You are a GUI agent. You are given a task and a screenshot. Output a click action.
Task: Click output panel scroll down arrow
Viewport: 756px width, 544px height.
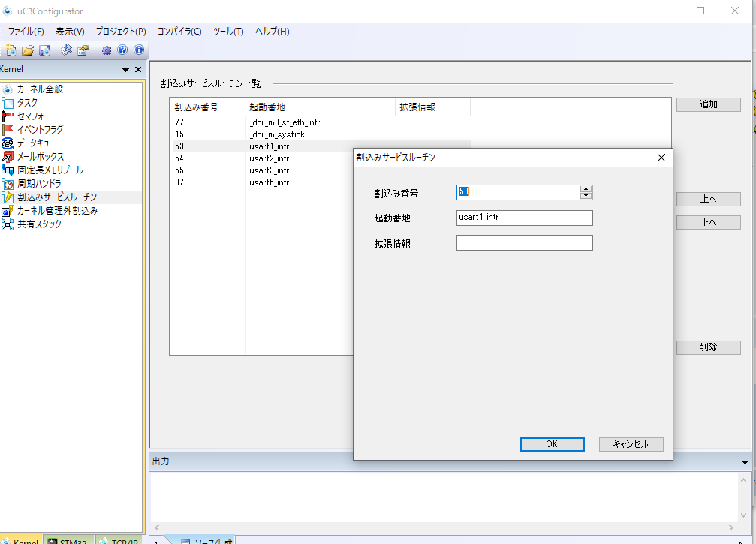[x=743, y=515]
